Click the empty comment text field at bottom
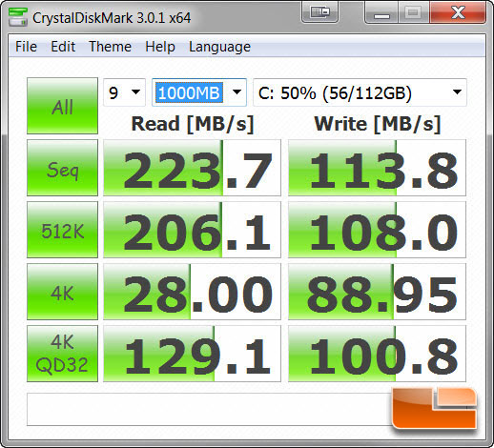494x448 pixels. 209,410
